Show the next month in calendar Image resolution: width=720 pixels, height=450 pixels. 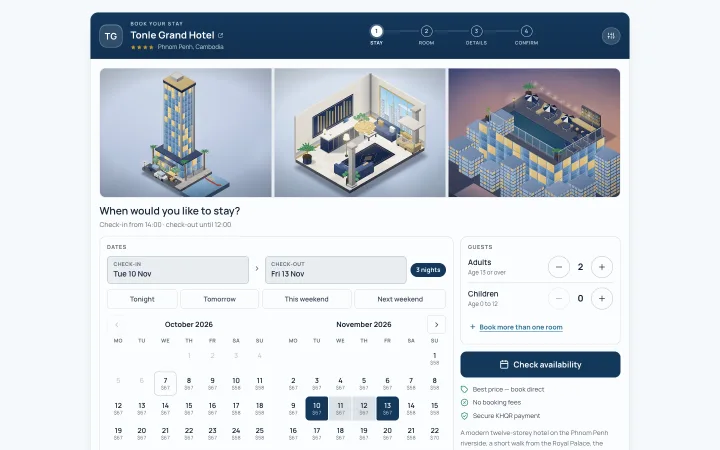tap(436, 325)
